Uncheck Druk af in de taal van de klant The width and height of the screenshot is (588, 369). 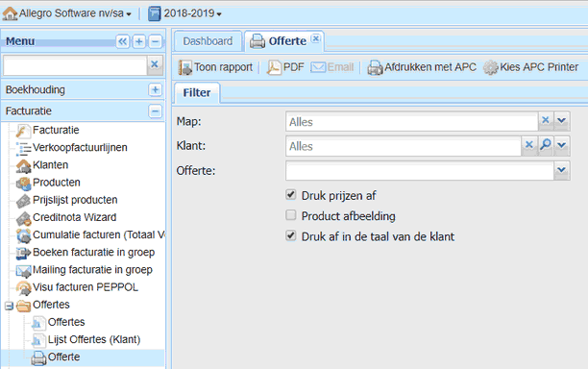pos(290,235)
